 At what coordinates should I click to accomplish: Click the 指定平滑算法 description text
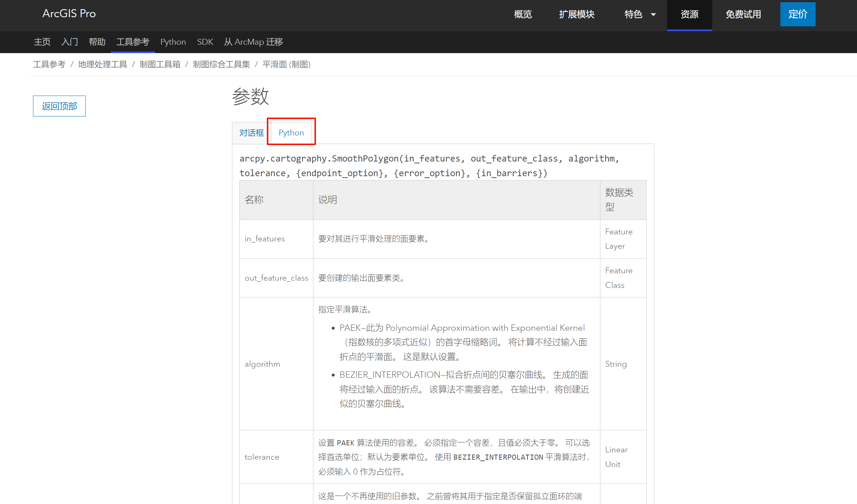pyautogui.click(x=345, y=310)
